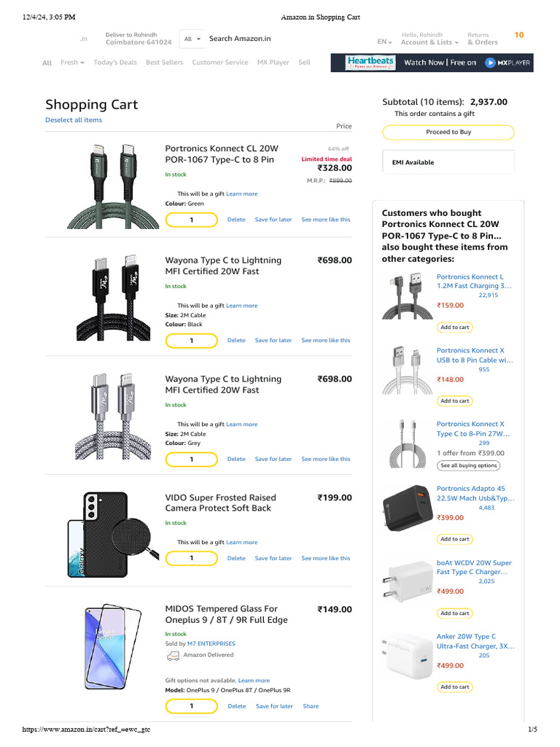Add Portronics Konnect L cable to cart
The image size is (560, 747).
pos(455,328)
